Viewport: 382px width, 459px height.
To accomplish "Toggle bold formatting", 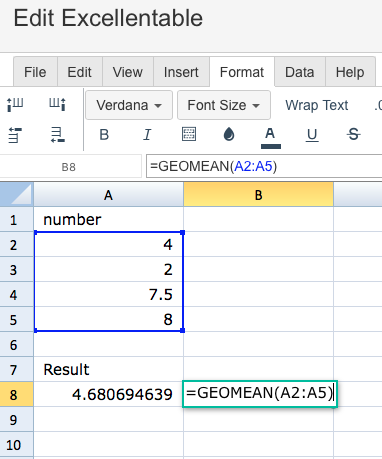I will click(104, 135).
